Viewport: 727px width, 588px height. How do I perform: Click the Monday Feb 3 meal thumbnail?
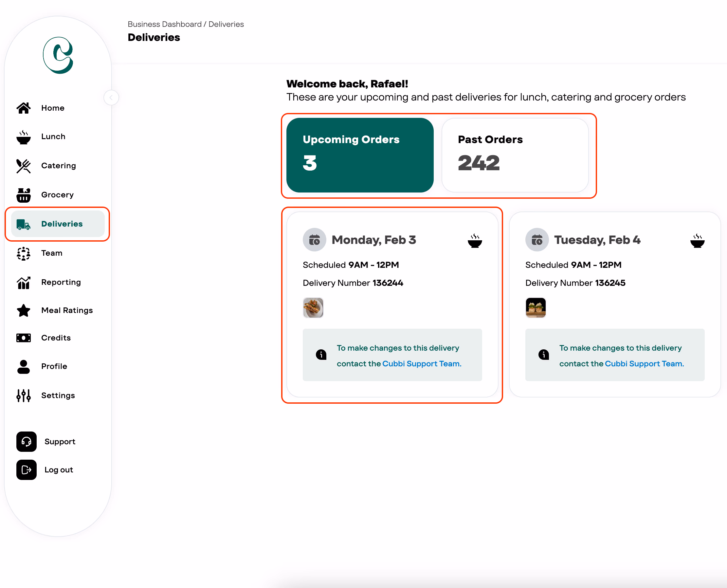[313, 307]
